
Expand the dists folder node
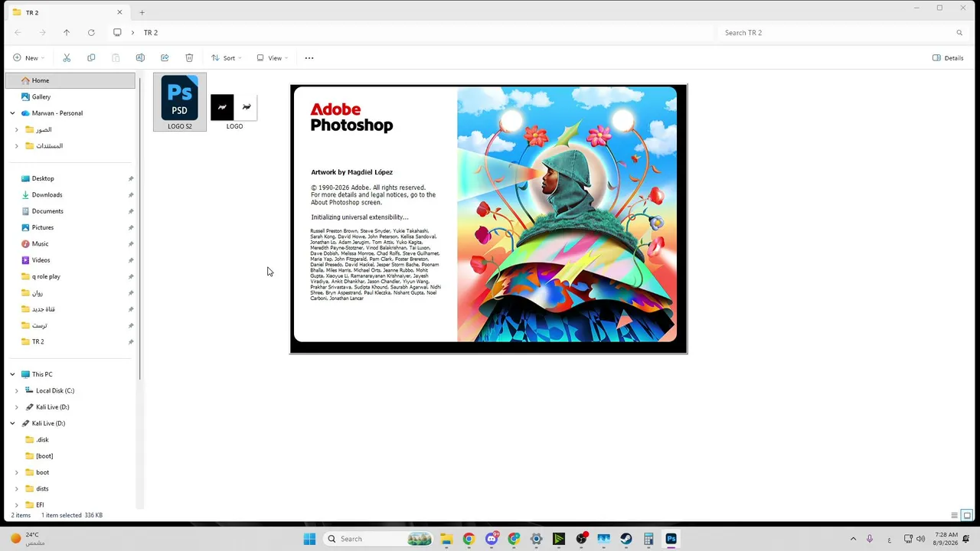17,488
